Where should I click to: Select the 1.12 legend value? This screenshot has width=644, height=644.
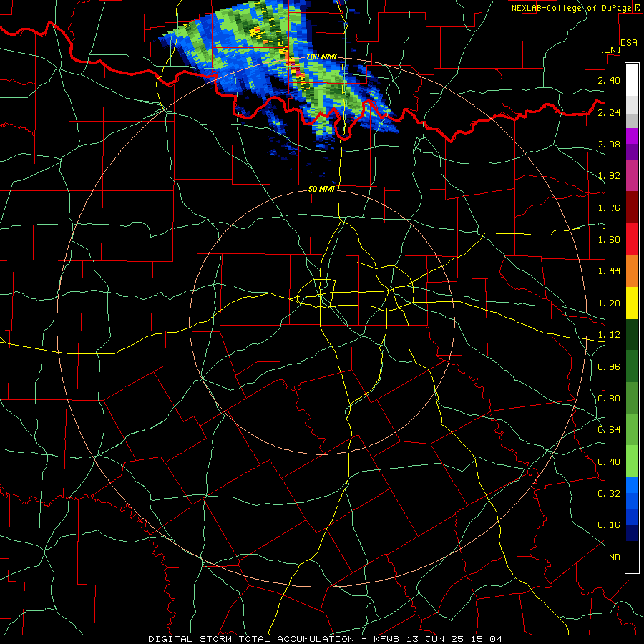pos(609,335)
